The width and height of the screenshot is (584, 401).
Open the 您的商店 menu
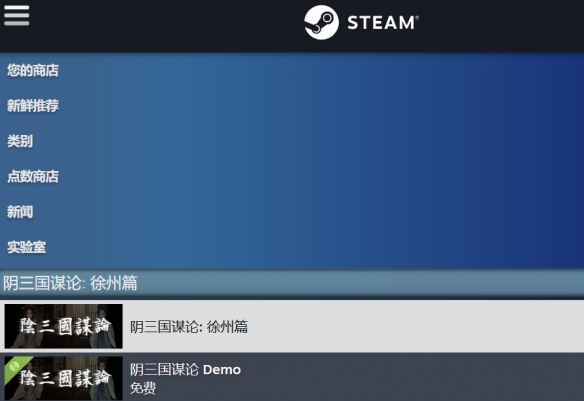33,70
